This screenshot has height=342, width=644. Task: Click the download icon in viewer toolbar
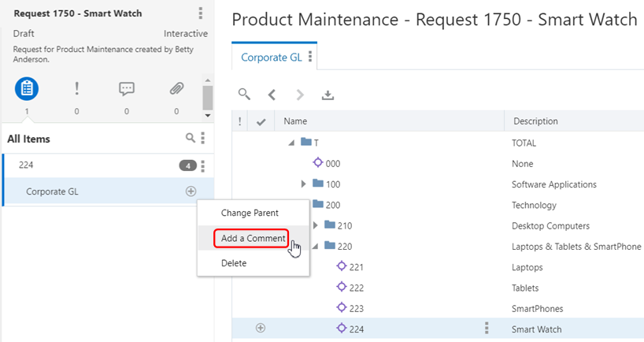point(328,95)
